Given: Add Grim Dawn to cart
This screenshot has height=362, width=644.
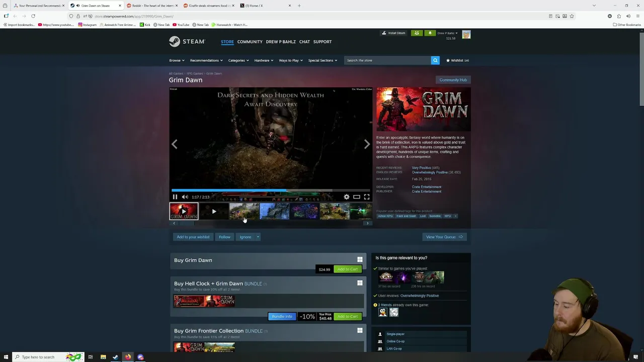Looking at the screenshot, I should pos(348,269).
